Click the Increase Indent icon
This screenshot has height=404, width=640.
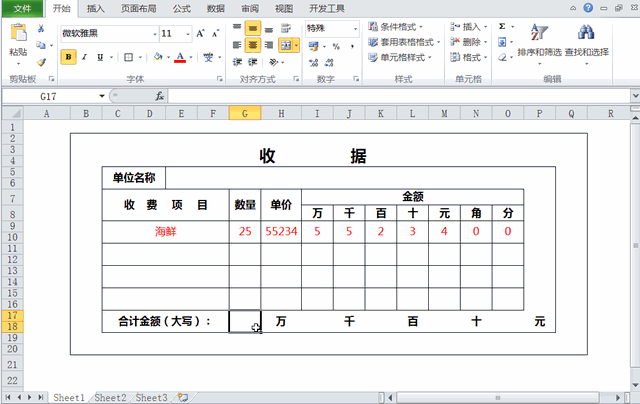pos(253,62)
